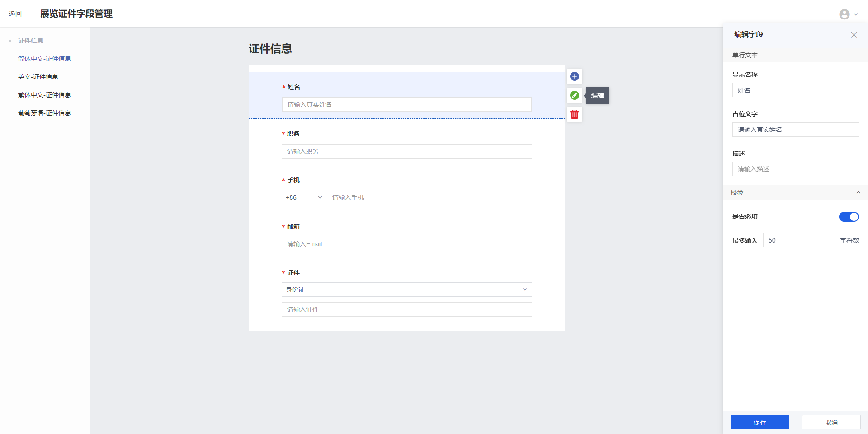Image resolution: width=868 pixels, height=434 pixels.
Task: Toggle the 是否必填 required switch
Action: pos(849,217)
